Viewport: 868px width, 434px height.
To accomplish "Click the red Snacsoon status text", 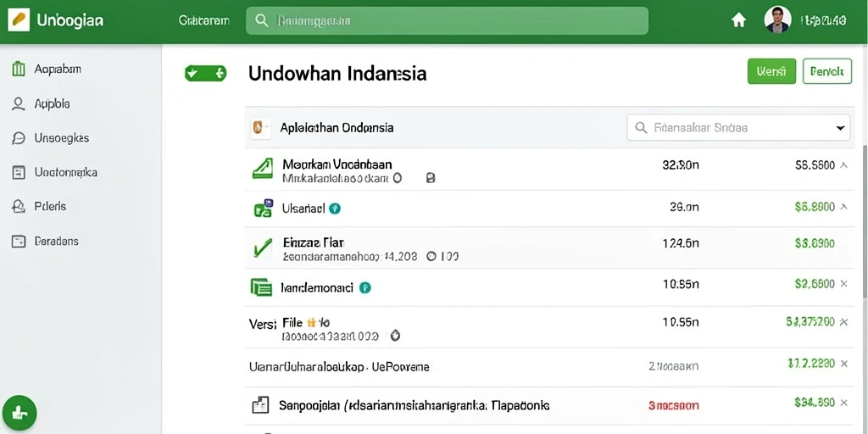I will [x=674, y=406].
